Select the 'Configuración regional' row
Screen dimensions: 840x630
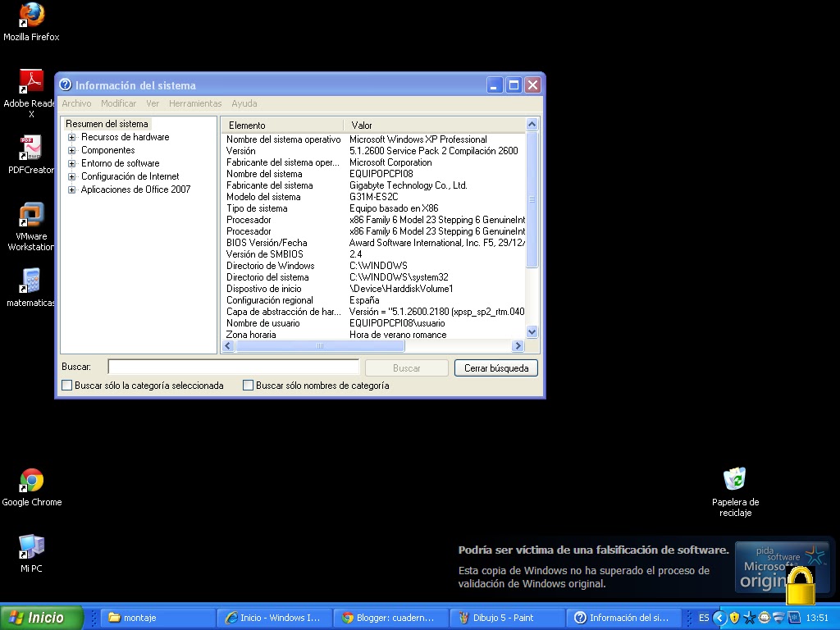click(375, 300)
